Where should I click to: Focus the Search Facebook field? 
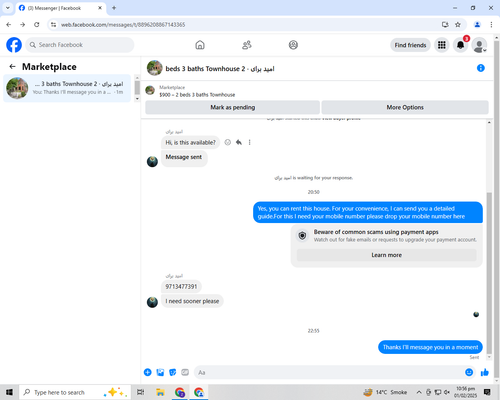tap(80, 45)
